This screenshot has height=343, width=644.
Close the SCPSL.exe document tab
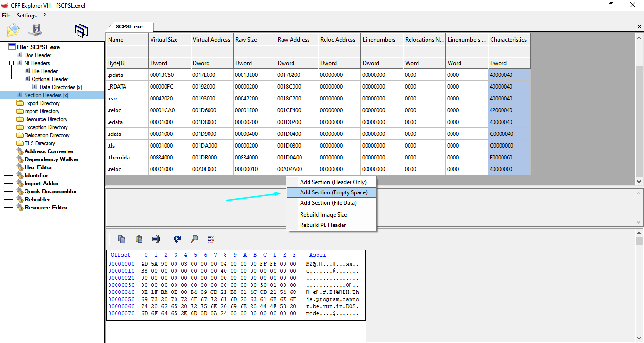click(639, 27)
